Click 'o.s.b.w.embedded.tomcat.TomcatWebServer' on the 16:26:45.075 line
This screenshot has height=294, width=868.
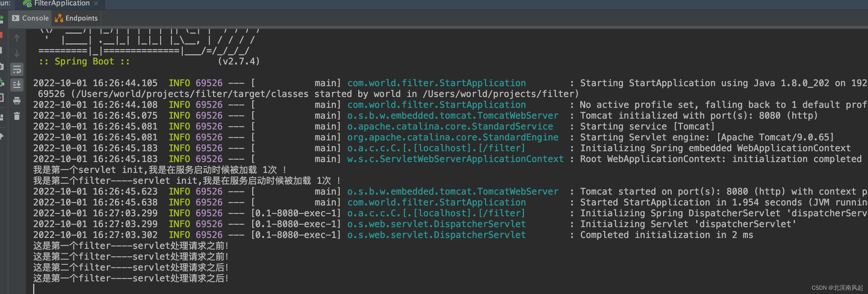(x=453, y=116)
